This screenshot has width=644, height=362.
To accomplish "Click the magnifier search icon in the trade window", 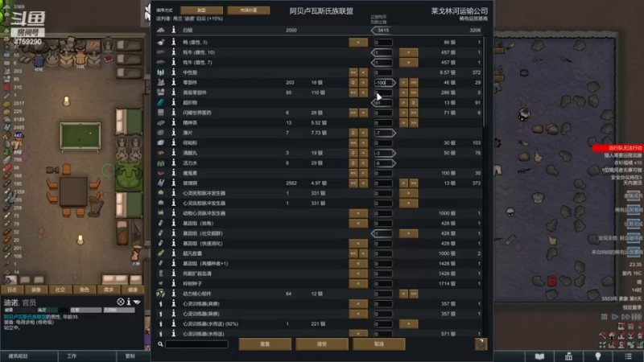I will pos(160,344).
